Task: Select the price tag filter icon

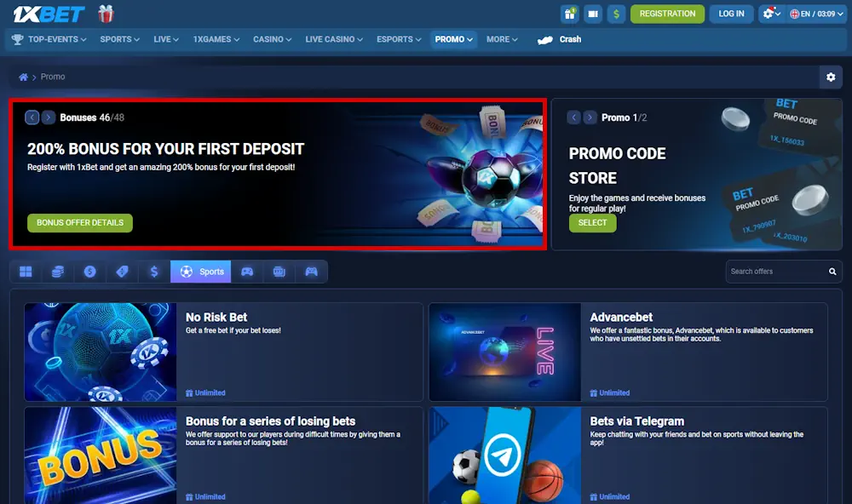Action: click(122, 271)
